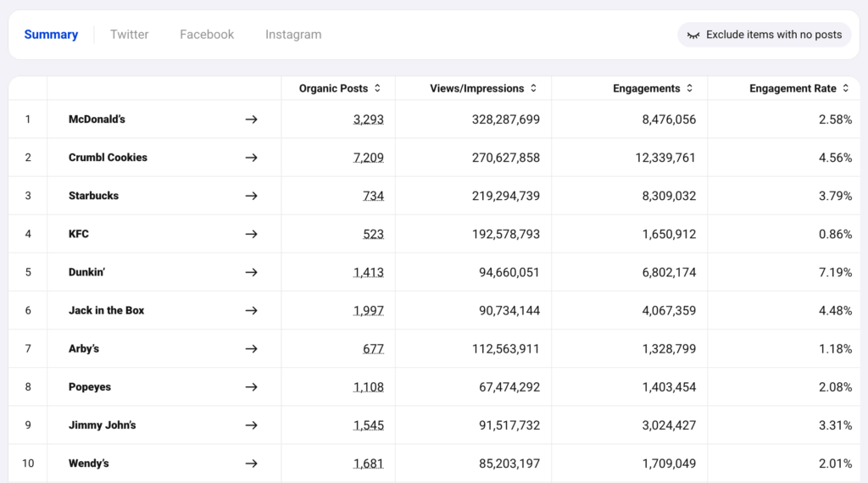This screenshot has height=483, width=868.
Task: Sort by Engagements column header
Action: 654,88
